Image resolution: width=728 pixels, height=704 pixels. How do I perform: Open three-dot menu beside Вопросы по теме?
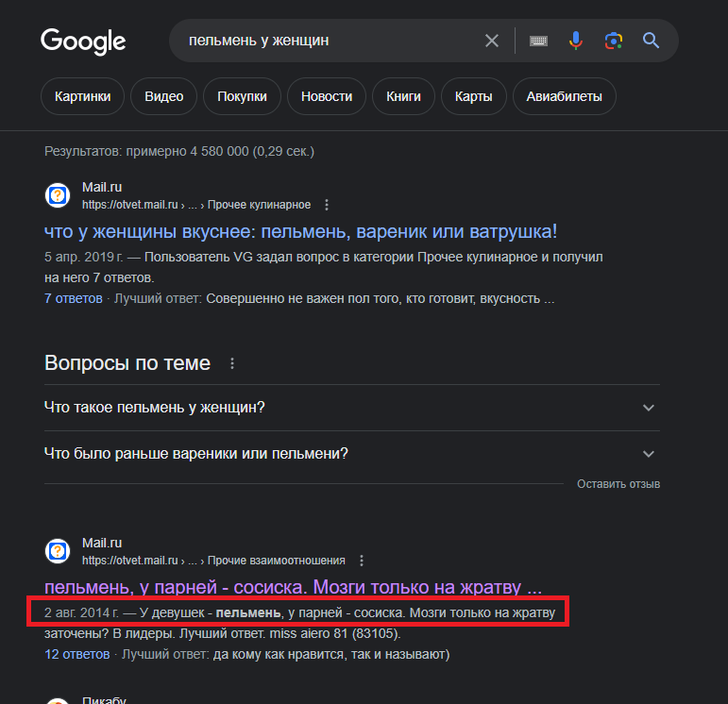tap(232, 363)
